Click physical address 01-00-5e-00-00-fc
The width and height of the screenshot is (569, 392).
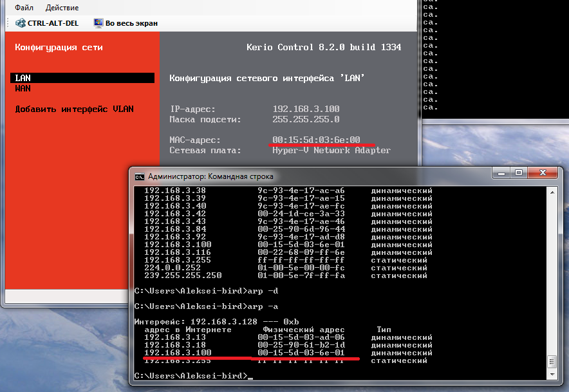[301, 268]
